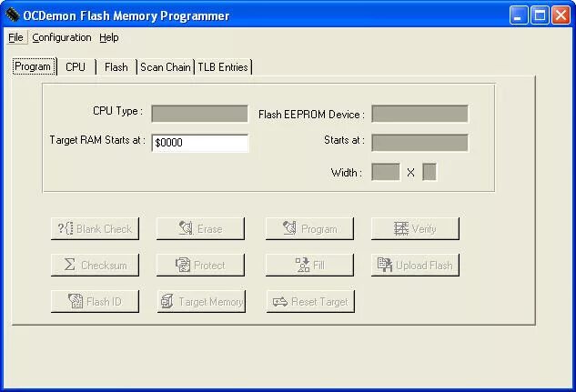The height and width of the screenshot is (392, 576).
Task: Click the Program flash button
Action: pos(309,228)
